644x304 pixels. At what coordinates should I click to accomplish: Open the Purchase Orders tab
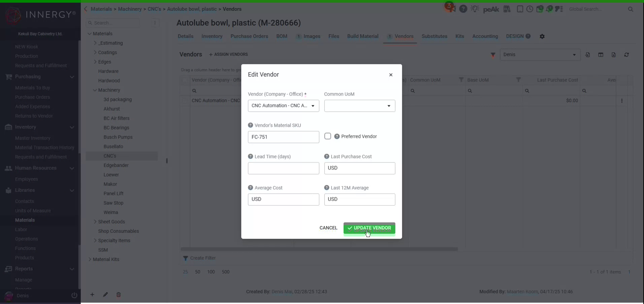point(249,36)
